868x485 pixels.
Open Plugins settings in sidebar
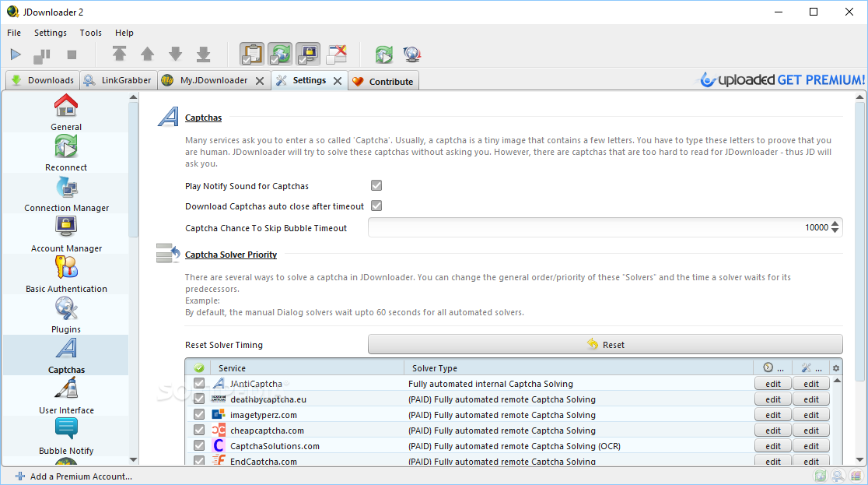coord(66,315)
